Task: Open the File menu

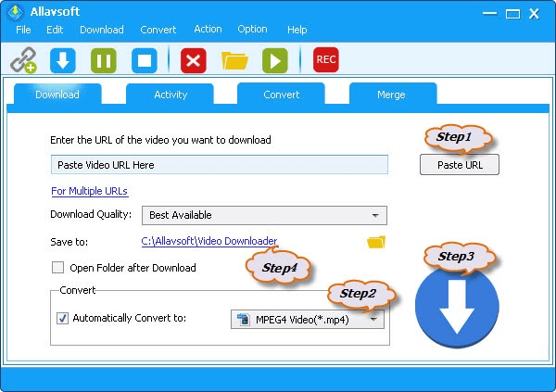Action: tap(23, 30)
